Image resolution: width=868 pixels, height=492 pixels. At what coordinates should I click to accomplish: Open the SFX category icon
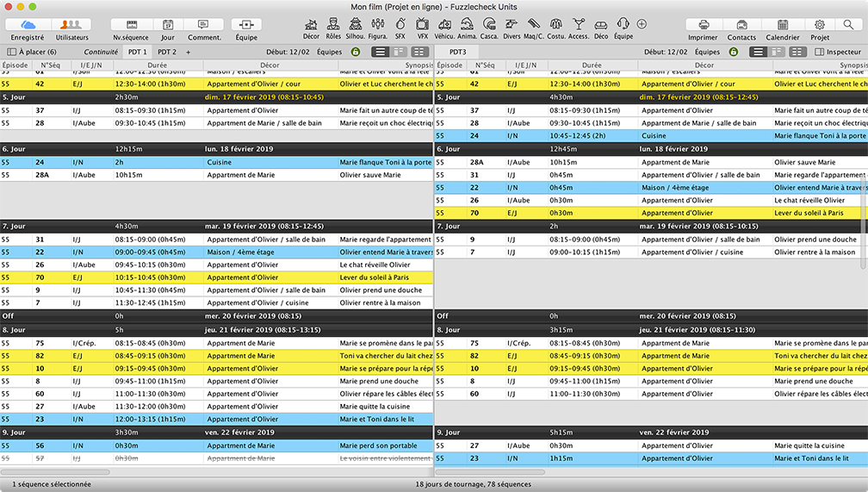pyautogui.click(x=400, y=24)
